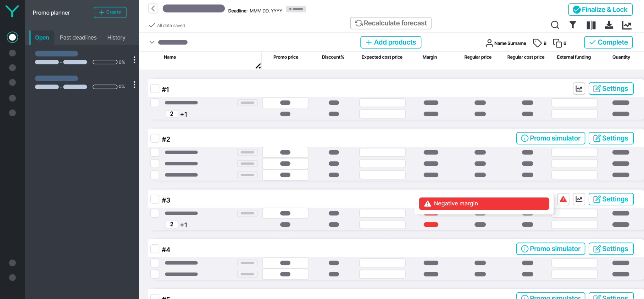Switch to the History tab
Screen dimensions: 644x299
(x=116, y=38)
